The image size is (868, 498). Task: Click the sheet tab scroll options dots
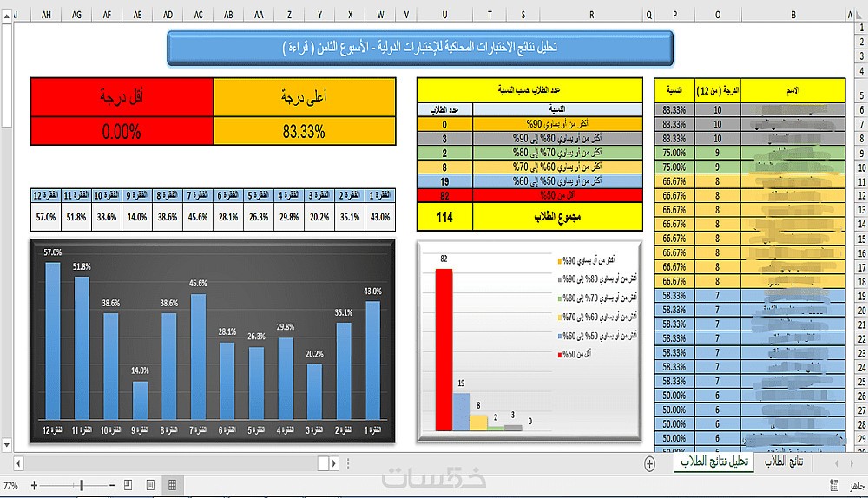point(348,463)
